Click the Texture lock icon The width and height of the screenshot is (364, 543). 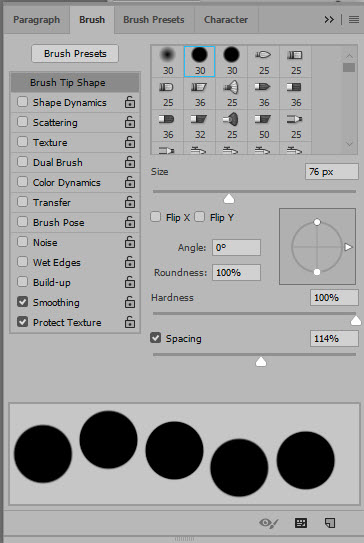130,142
